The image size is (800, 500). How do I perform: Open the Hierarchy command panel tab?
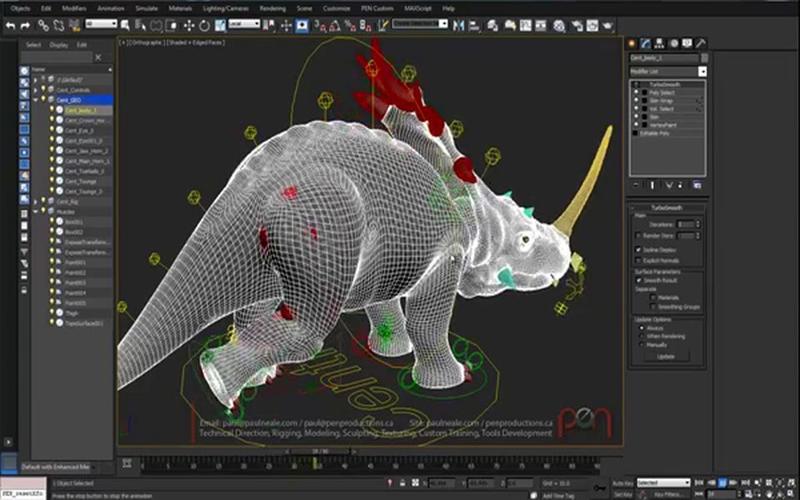[660, 43]
